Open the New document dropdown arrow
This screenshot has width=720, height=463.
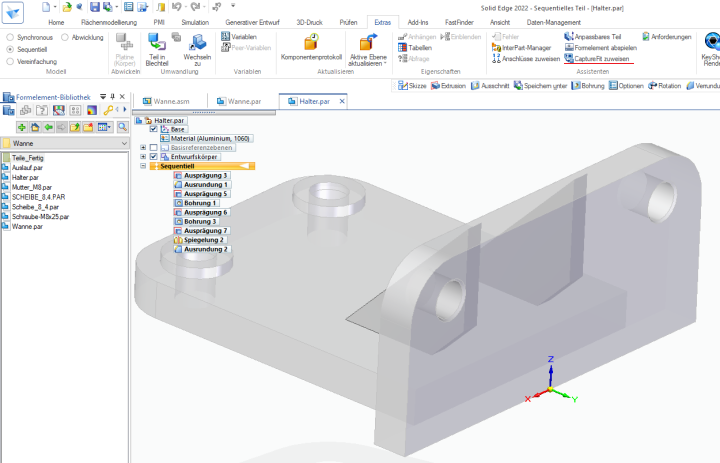(55, 6)
